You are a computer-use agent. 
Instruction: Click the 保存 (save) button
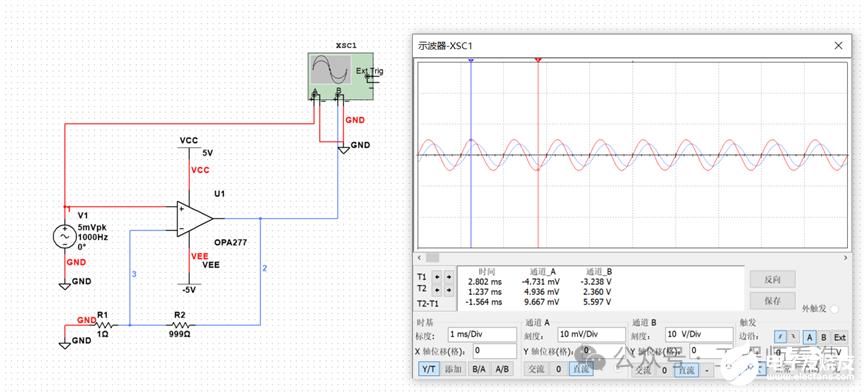[772, 300]
